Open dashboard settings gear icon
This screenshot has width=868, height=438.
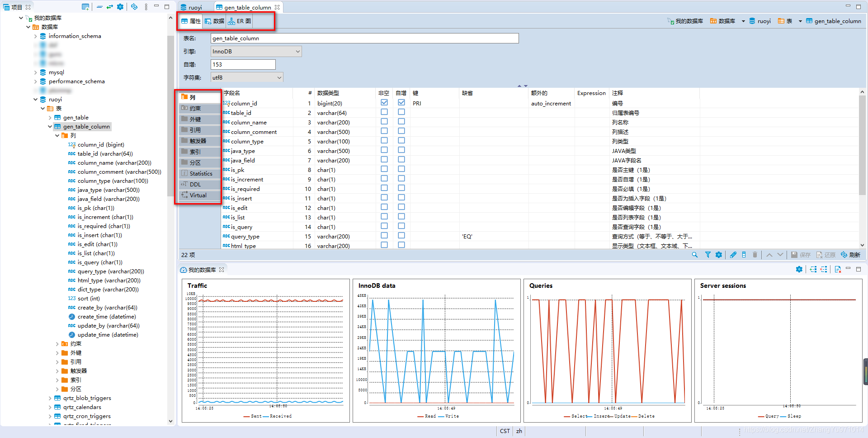pyautogui.click(x=799, y=269)
